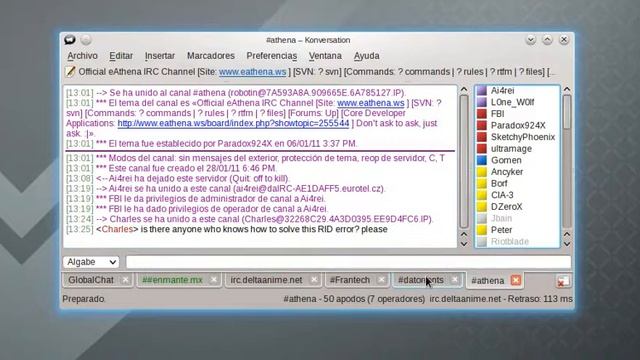
Task: Click the yellow icon next to CIA-3
Action: click(x=482, y=195)
